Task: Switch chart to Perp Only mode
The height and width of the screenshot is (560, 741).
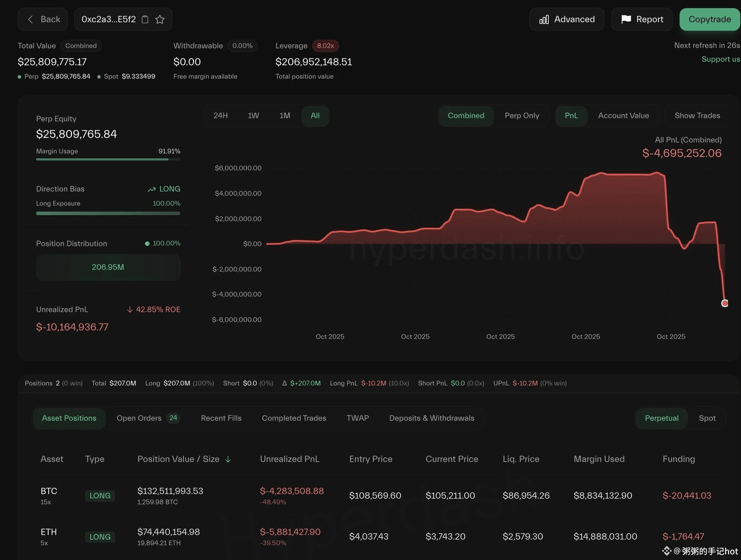Action: pyautogui.click(x=522, y=116)
